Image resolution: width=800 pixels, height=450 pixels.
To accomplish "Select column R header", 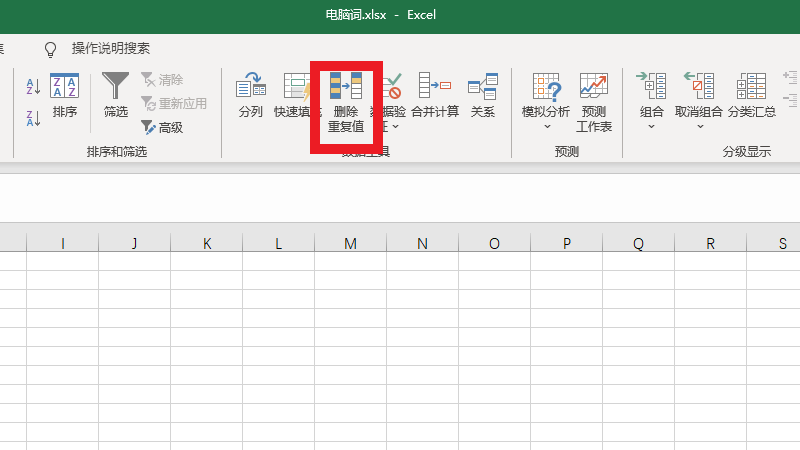I will click(710, 243).
